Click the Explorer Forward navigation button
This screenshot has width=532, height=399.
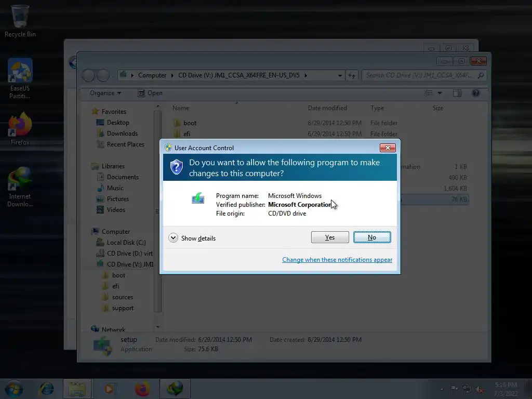[103, 75]
